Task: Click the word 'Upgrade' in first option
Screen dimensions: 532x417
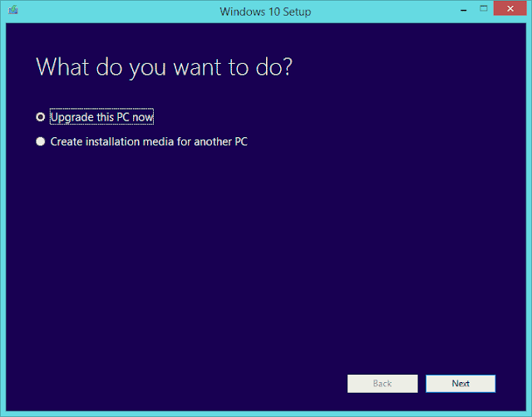Action: click(71, 117)
